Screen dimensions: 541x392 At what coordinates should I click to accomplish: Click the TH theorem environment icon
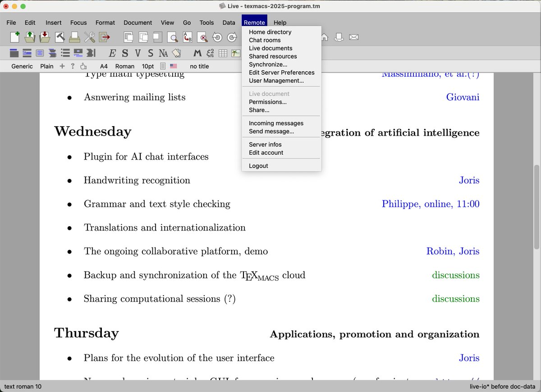pos(27,53)
